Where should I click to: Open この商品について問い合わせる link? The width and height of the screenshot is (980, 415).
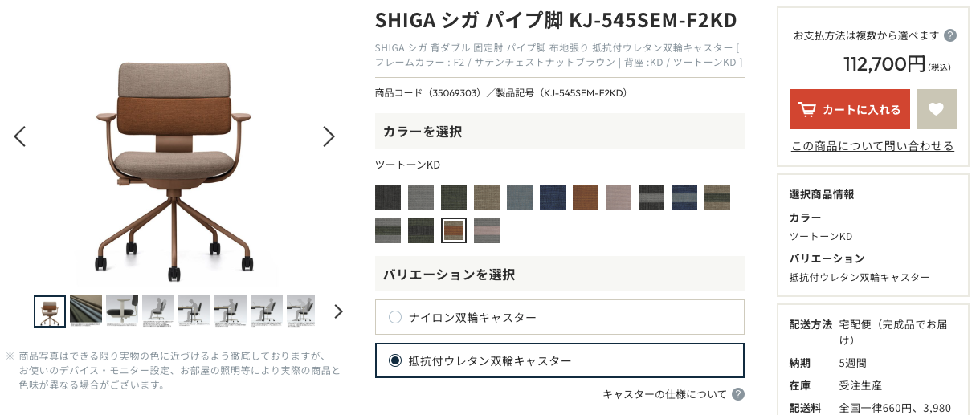(872, 146)
